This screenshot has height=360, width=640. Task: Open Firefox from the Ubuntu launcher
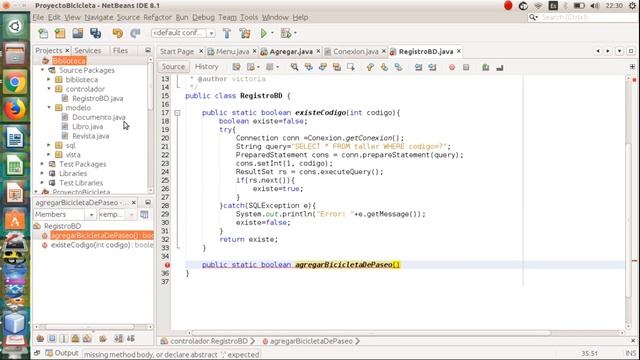point(15,109)
